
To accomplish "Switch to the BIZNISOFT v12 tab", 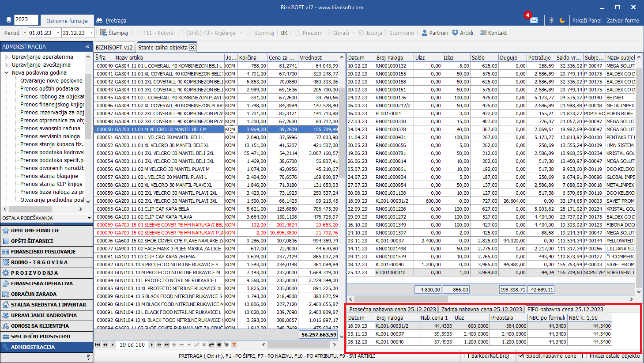I will click(x=114, y=47).
